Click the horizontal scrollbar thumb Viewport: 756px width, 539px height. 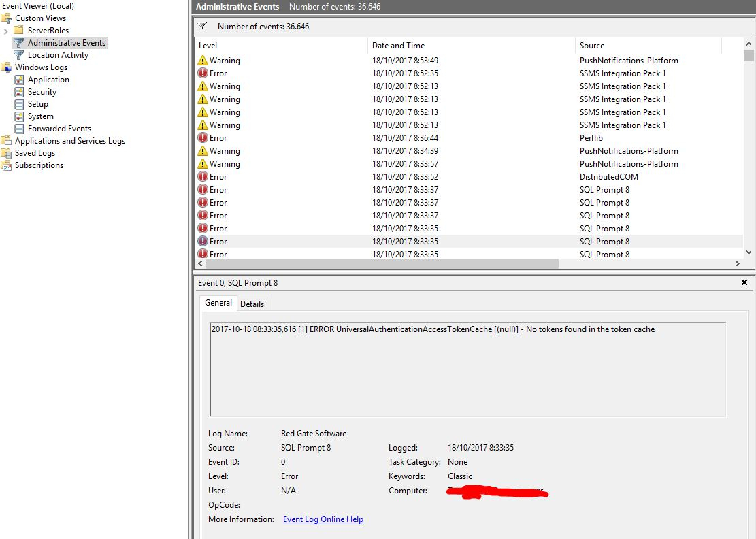click(x=382, y=263)
